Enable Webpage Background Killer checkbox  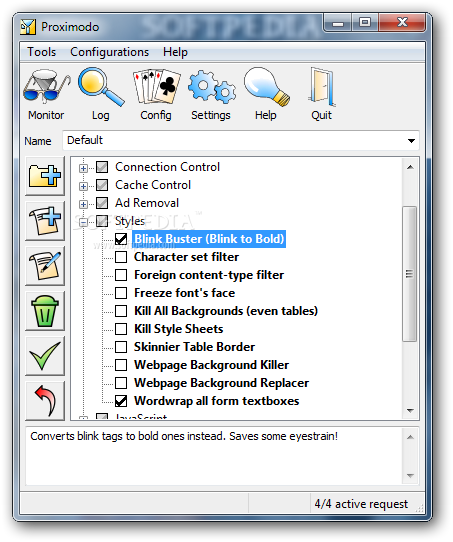[121, 365]
